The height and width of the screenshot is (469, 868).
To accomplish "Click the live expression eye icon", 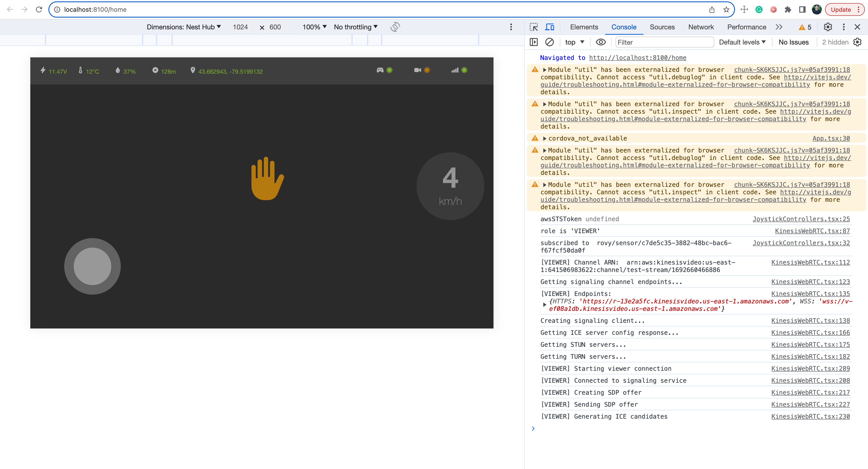I will click(601, 42).
